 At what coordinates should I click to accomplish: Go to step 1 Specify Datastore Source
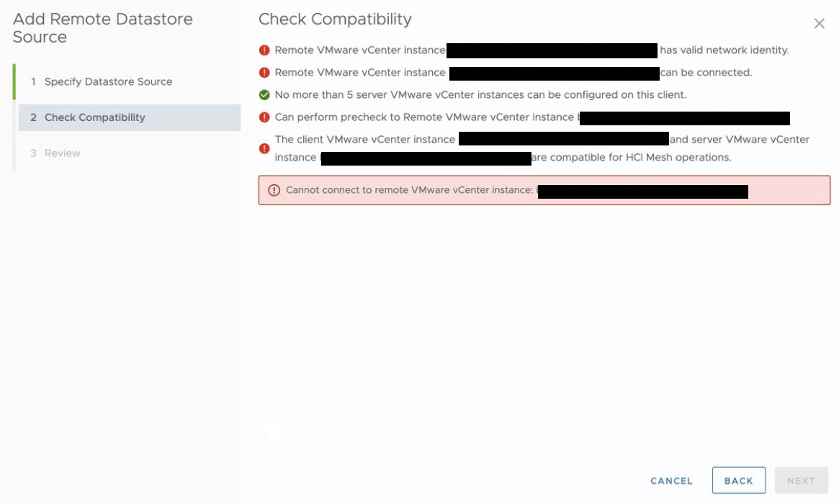(108, 82)
